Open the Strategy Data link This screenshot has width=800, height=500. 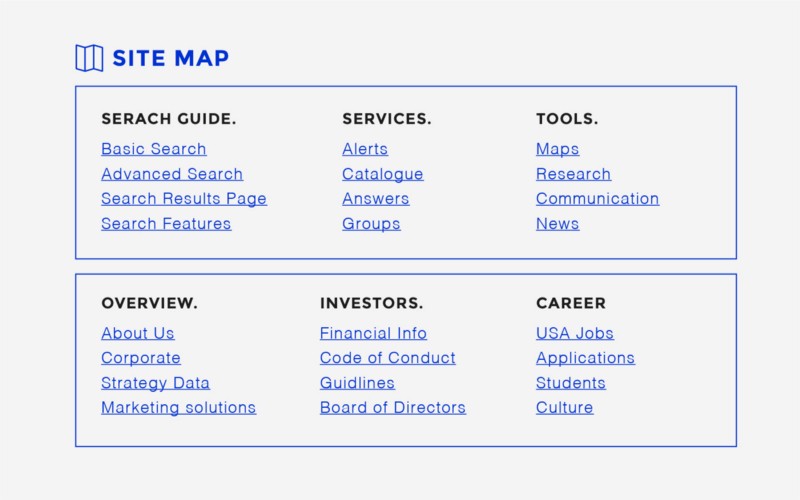155,383
